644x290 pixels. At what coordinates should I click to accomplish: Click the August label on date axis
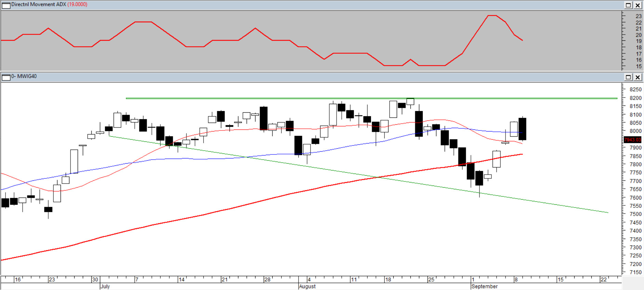[x=307, y=286]
